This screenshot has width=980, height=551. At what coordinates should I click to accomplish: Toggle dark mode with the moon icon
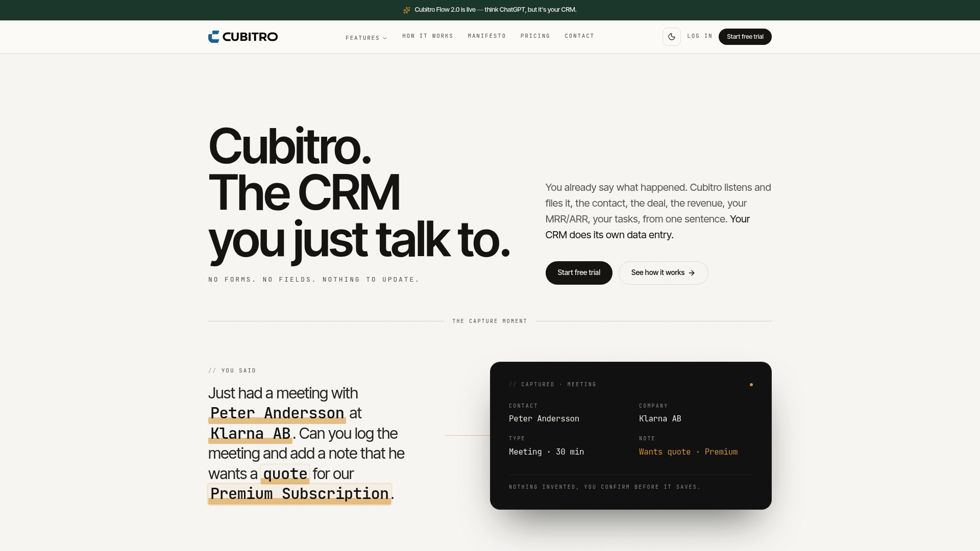click(x=672, y=37)
